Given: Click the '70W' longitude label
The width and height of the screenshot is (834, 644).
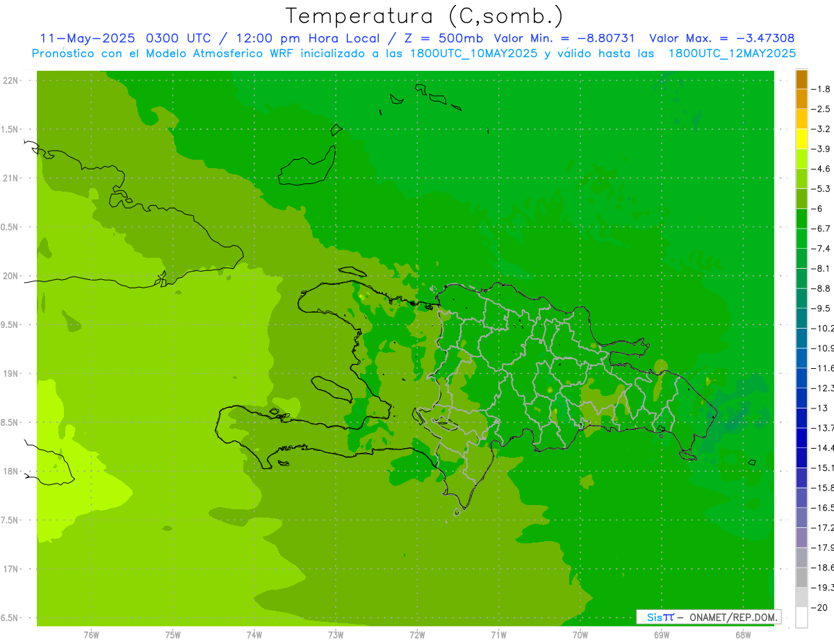Looking at the screenshot, I should coord(580,634).
